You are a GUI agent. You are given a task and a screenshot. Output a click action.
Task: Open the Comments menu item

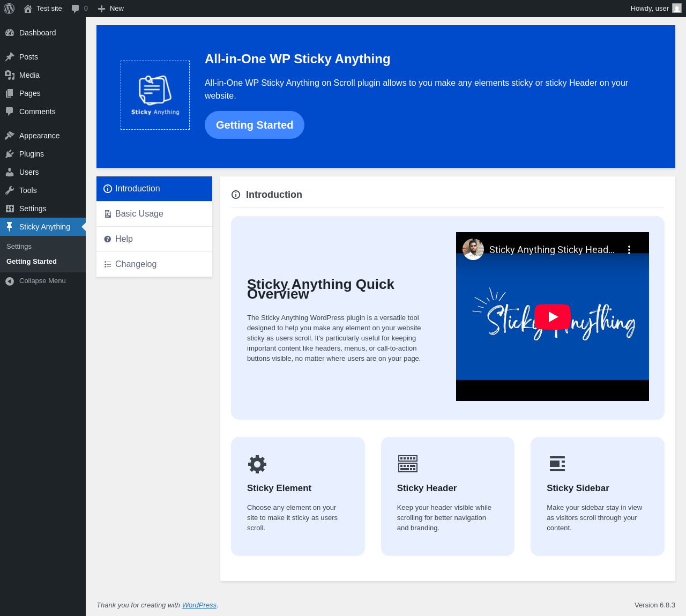point(43,112)
